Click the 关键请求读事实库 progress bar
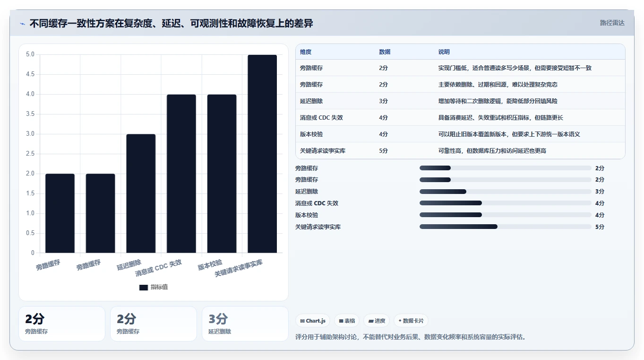644x360 pixels. pyautogui.click(x=506, y=227)
